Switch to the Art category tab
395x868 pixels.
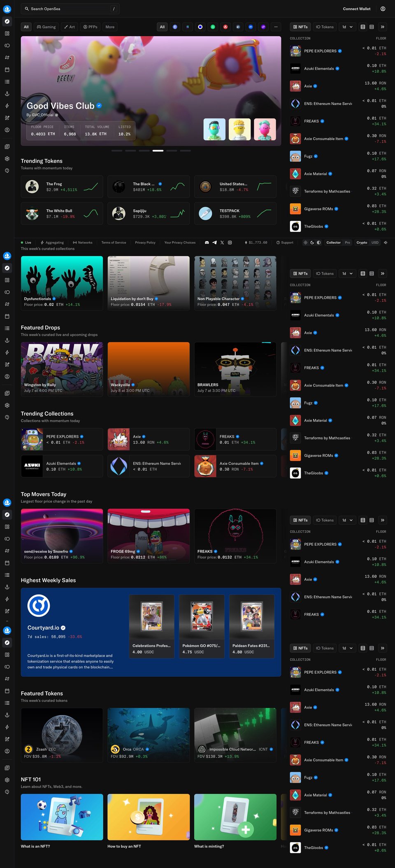pyautogui.click(x=69, y=27)
